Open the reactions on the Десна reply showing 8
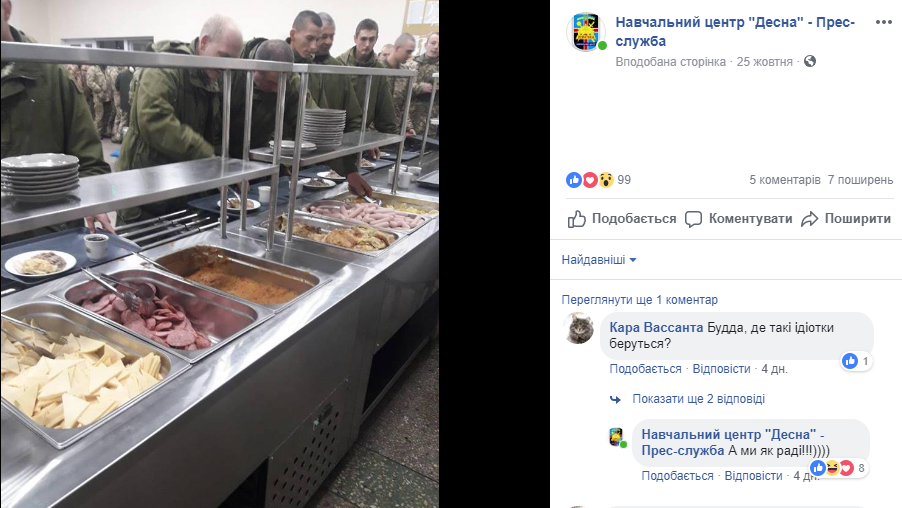The width and height of the screenshot is (902, 508). pyautogui.click(x=838, y=468)
